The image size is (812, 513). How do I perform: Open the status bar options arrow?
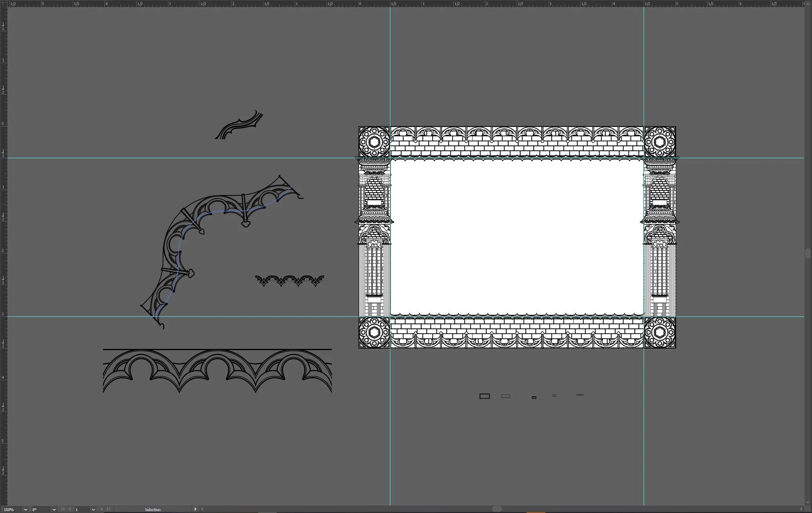[195, 509]
